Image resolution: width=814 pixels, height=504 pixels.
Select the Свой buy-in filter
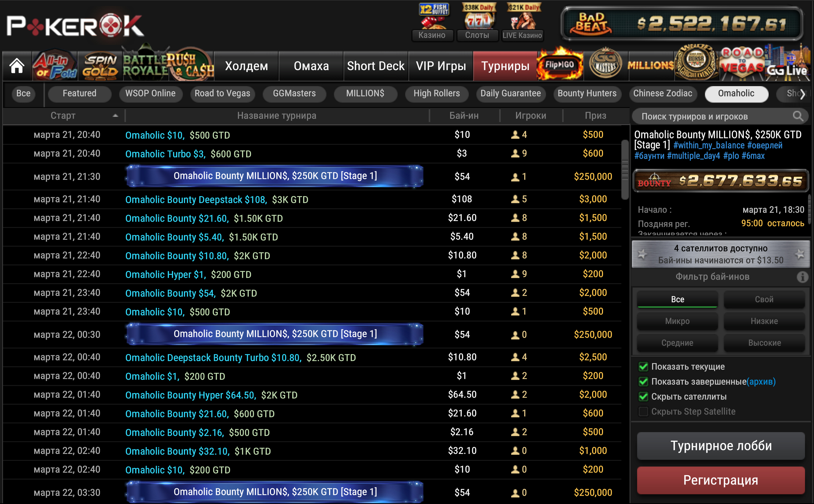[764, 299]
